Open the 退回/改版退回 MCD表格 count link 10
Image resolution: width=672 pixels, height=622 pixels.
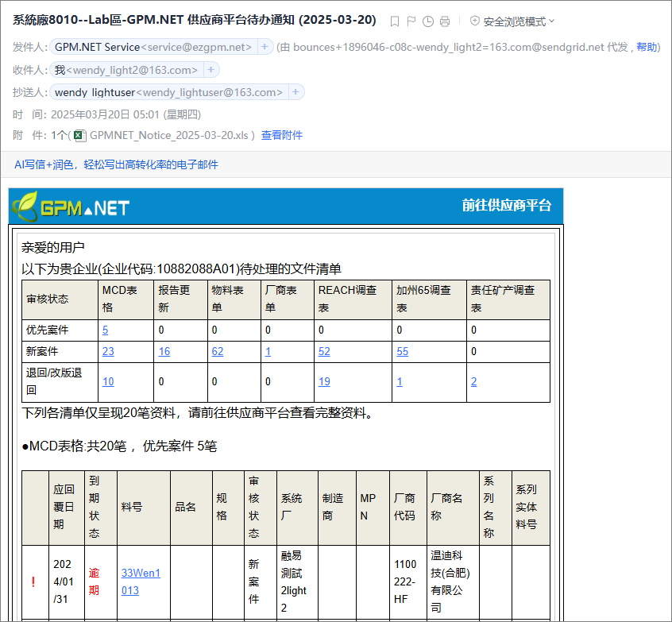pyautogui.click(x=108, y=381)
